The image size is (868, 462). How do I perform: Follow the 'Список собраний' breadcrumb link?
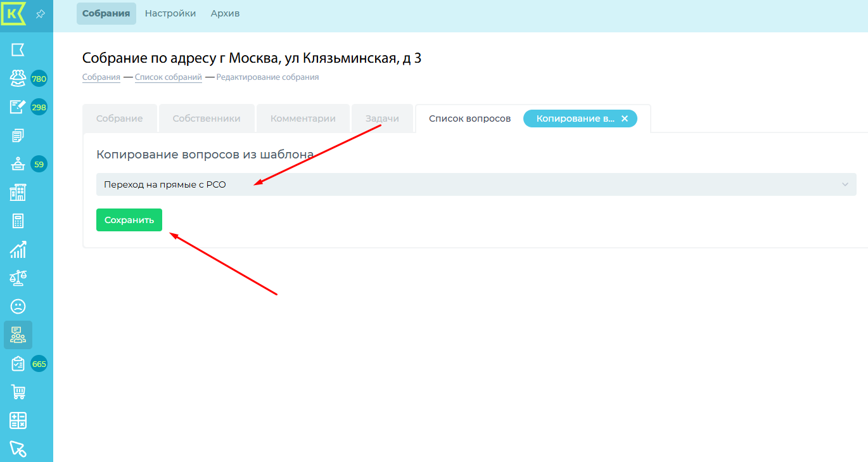[x=168, y=77]
